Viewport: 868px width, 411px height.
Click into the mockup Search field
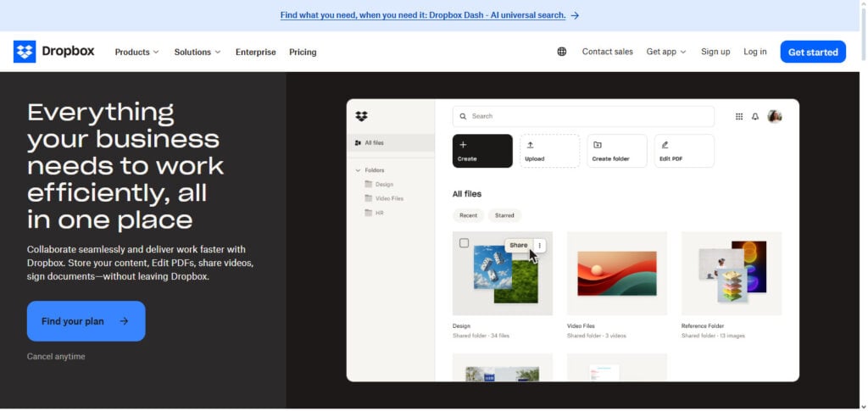coord(583,116)
